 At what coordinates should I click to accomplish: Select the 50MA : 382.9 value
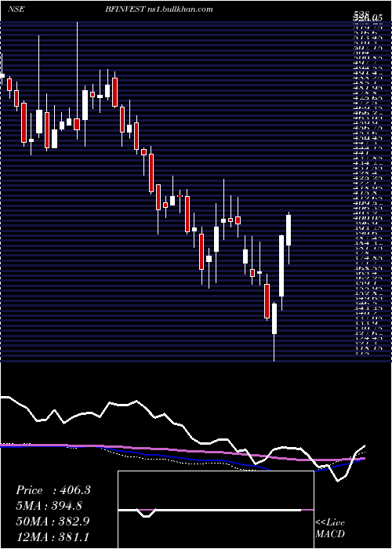click(x=53, y=522)
